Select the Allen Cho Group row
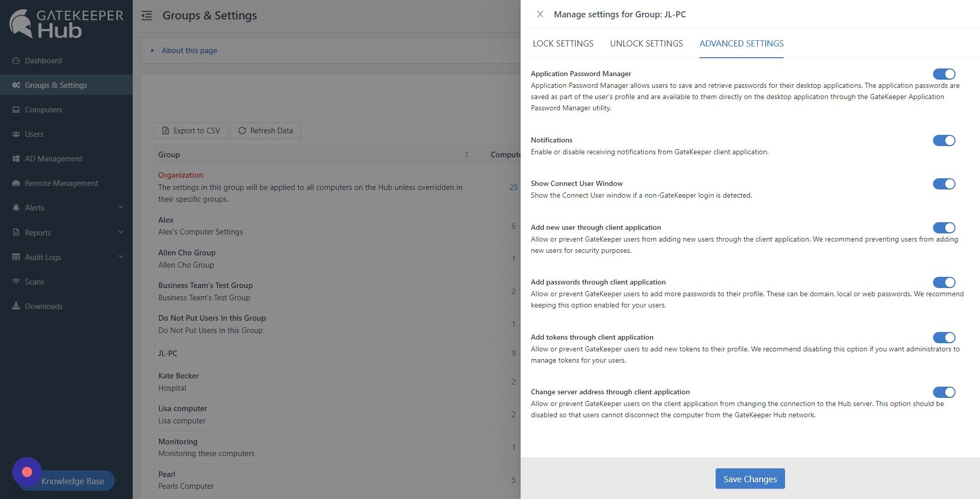Screen dimensions: 980x499 pyautogui.click(x=337, y=258)
